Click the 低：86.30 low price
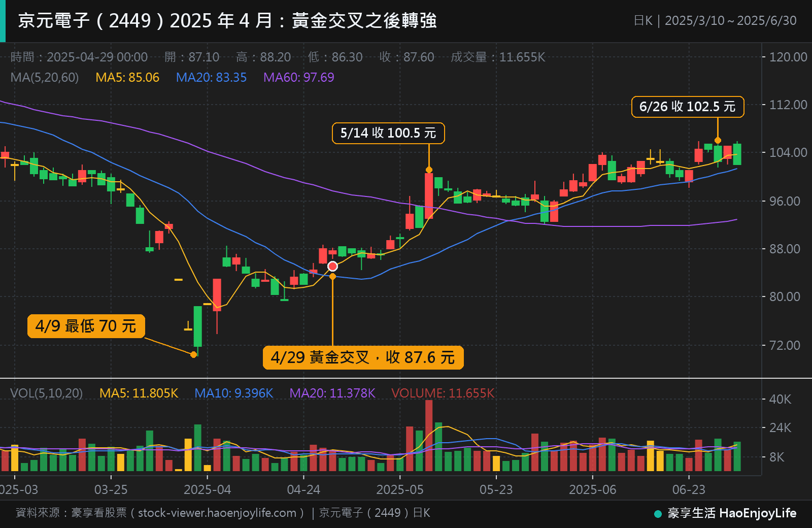Image resolution: width=812 pixels, height=528 pixels. (335, 57)
